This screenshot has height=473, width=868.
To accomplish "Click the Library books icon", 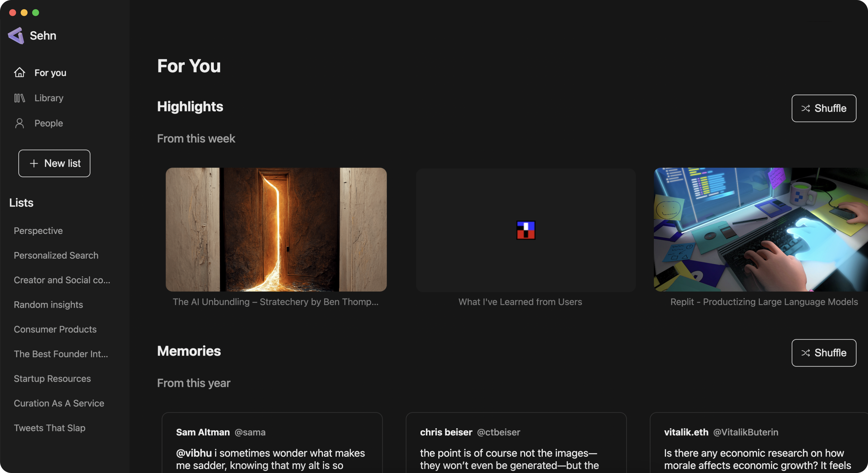I will pos(20,98).
